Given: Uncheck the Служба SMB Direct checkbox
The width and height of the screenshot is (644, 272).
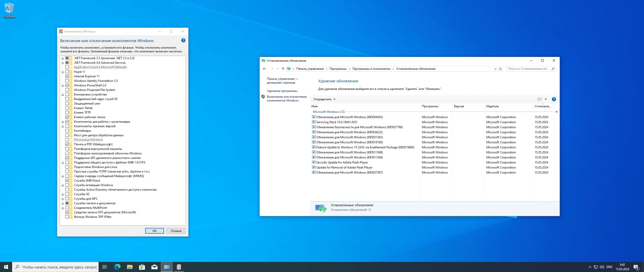Looking at the screenshot, I should 67,181.
